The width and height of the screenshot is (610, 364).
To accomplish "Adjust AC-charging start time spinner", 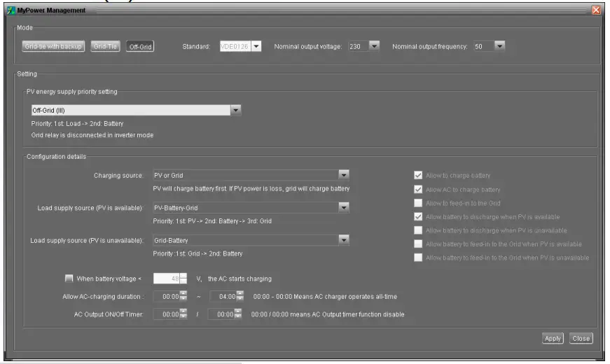I will pyautogui.click(x=183, y=296).
